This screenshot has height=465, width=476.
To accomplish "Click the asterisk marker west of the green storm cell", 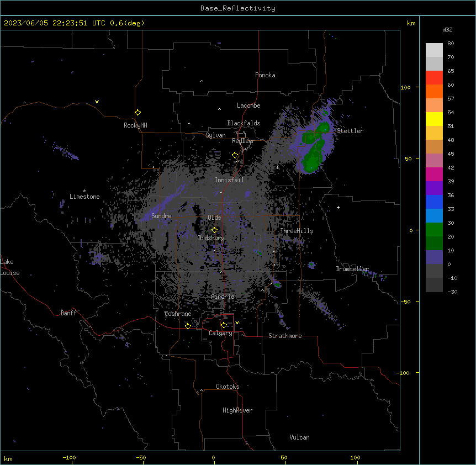I will click(x=277, y=167).
